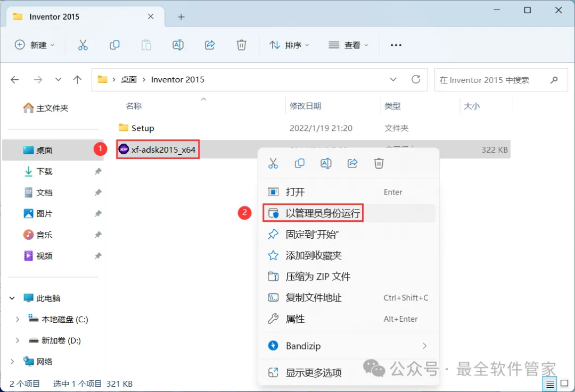Select 主文件夹 in navigation pane
The height and width of the screenshot is (392, 575).
pyautogui.click(x=45, y=108)
